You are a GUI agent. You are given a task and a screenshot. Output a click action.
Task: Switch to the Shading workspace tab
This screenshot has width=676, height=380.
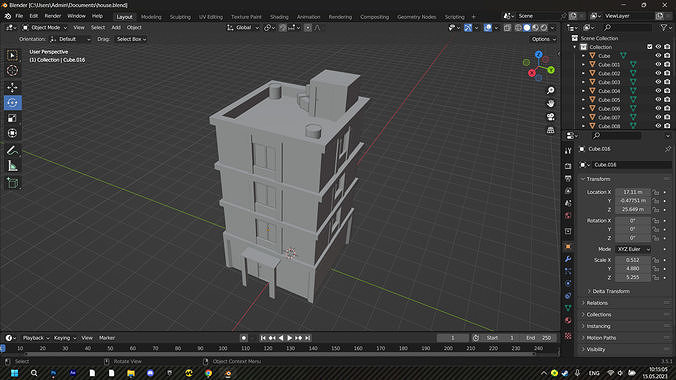(279, 17)
